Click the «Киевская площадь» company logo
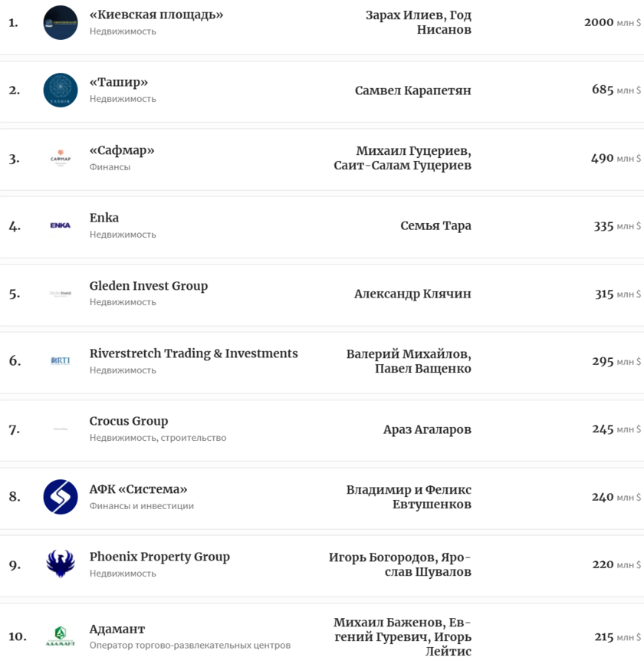This screenshot has width=644, height=664. pyautogui.click(x=61, y=23)
